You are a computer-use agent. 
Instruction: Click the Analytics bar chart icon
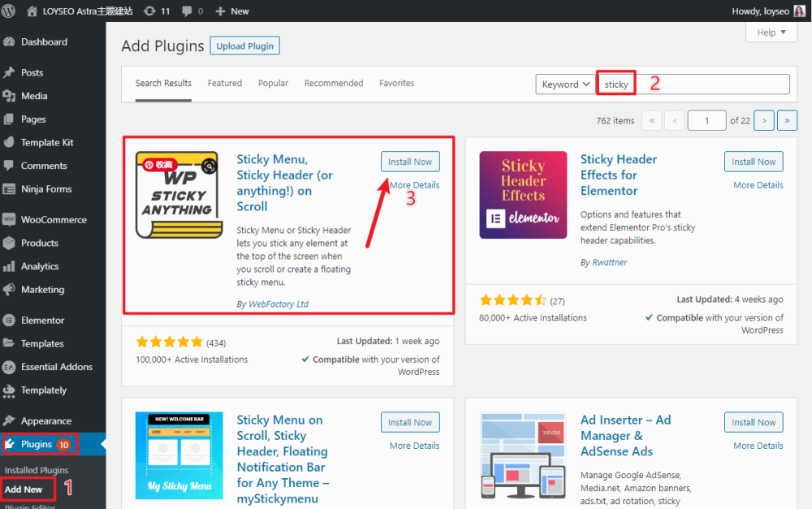(x=9, y=266)
